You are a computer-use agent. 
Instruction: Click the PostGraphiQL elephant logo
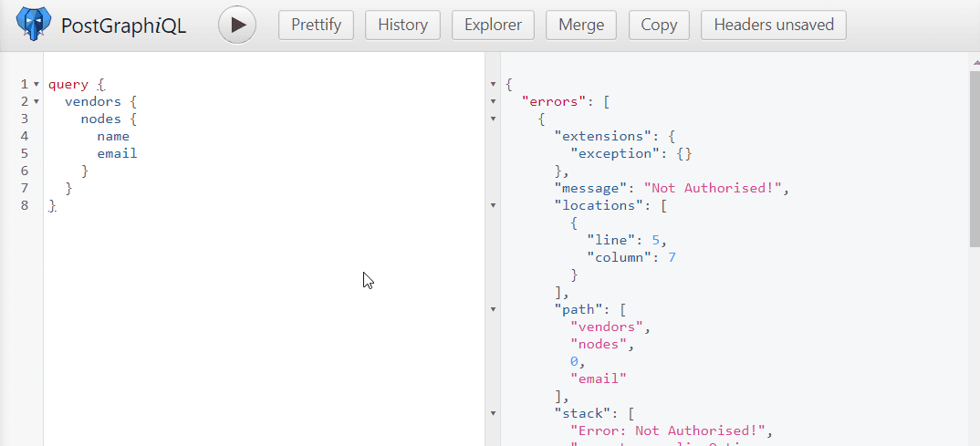tap(35, 25)
